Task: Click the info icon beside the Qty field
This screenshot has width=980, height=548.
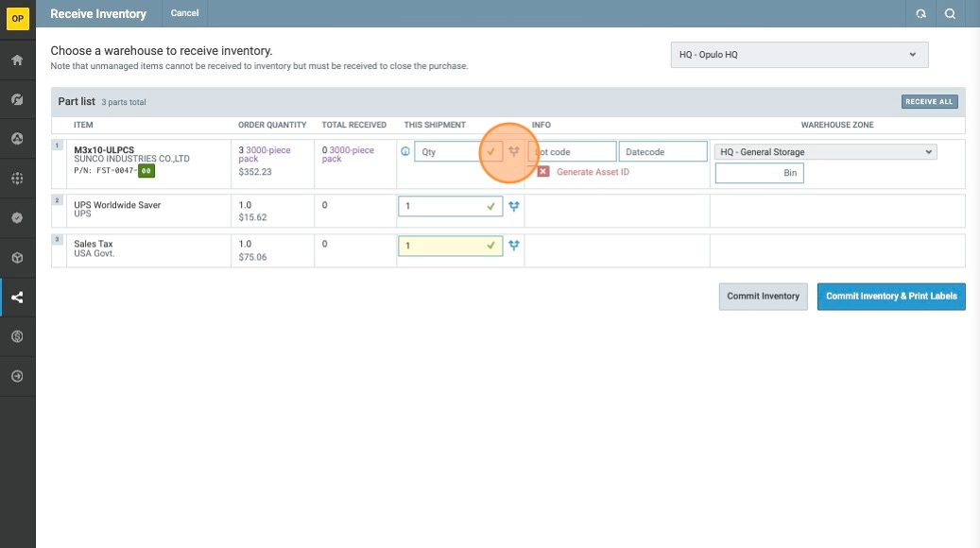Action: pos(405,151)
